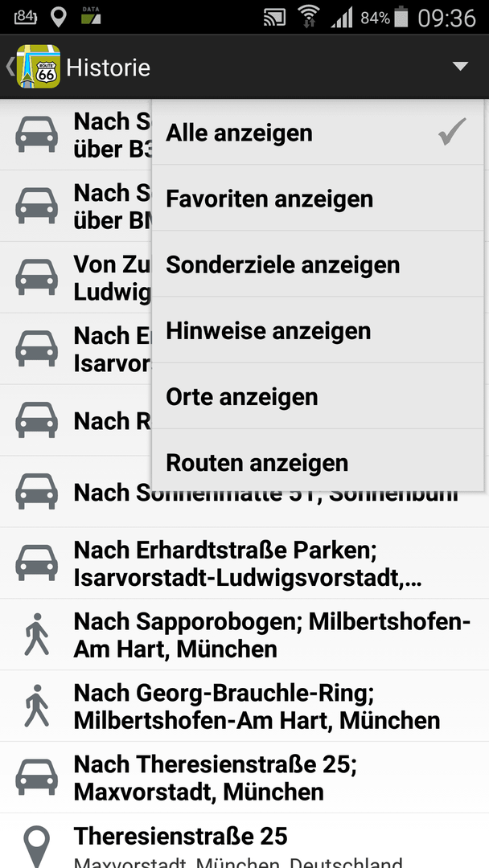Tap the back chevron beside Route 66 logo
The image size is (489, 868).
coord(10,67)
